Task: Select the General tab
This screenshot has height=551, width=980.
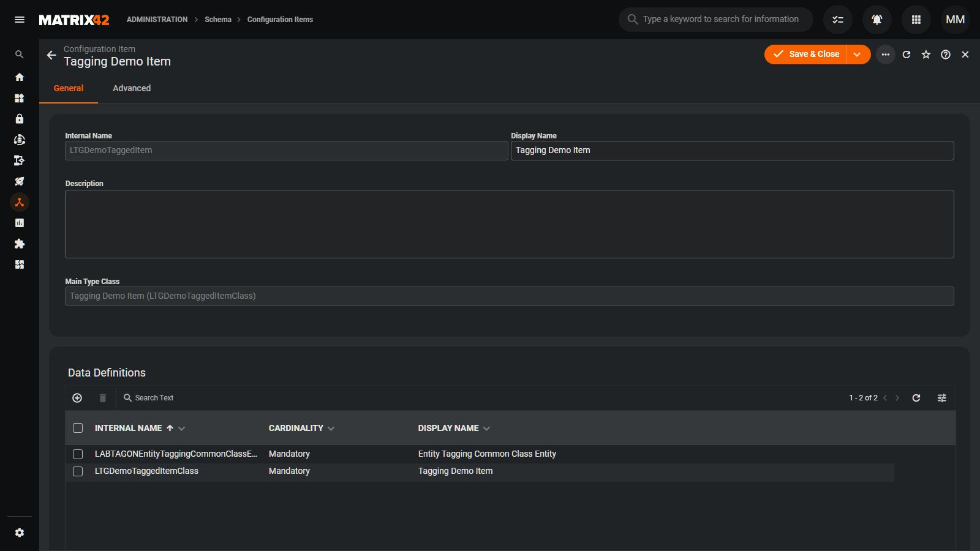Action: [69, 88]
